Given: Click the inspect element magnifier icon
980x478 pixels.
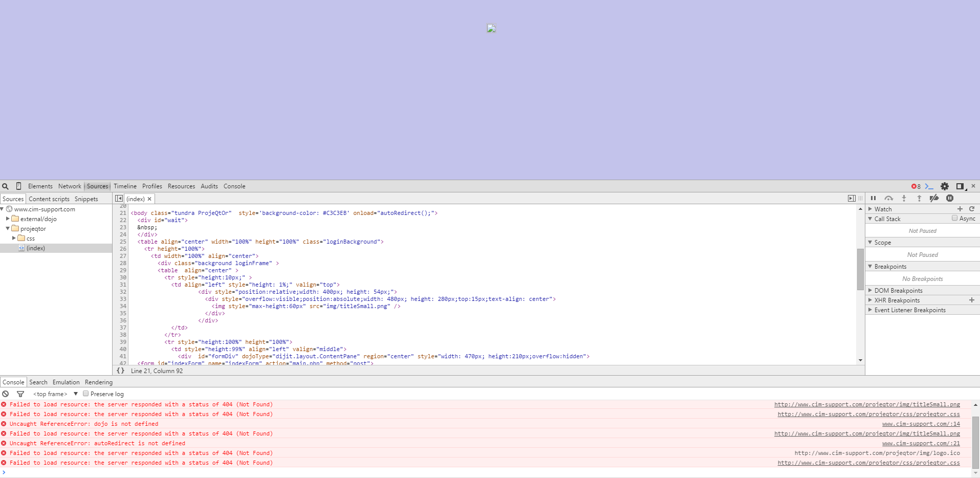Looking at the screenshot, I should [5, 186].
